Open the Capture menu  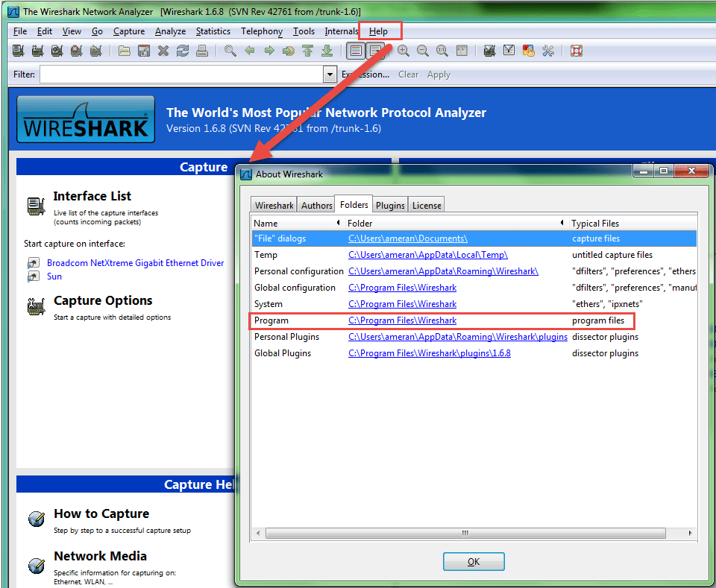(129, 31)
